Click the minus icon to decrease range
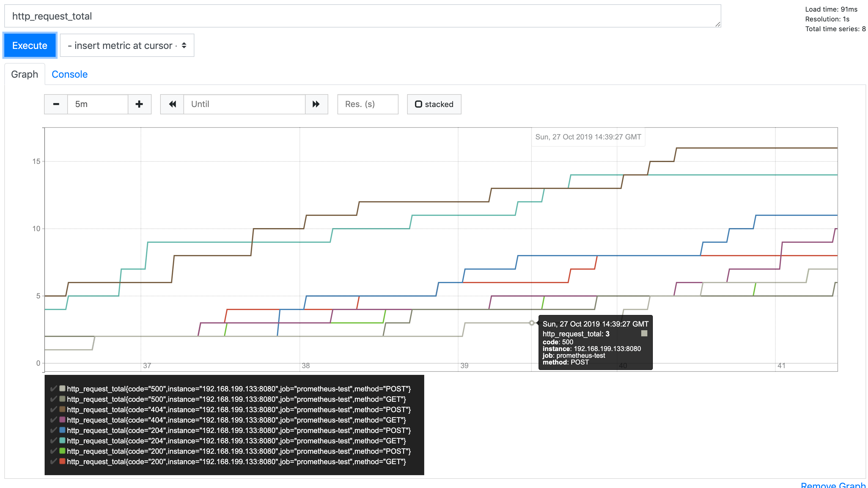This screenshot has height=488, width=868. click(x=56, y=104)
